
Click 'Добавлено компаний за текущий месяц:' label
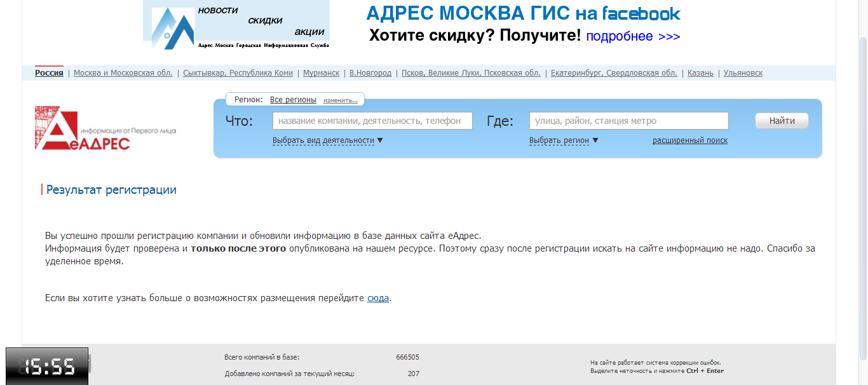coord(290,374)
